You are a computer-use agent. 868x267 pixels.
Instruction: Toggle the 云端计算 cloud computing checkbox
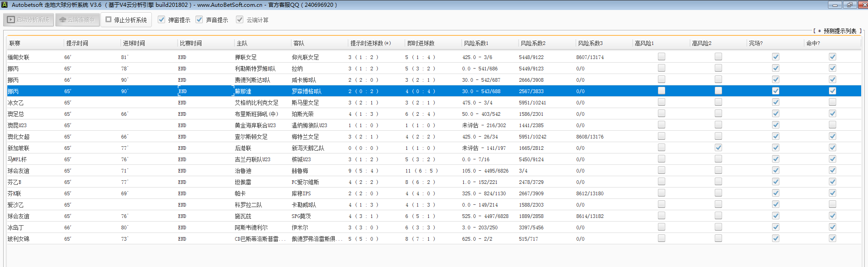pos(240,20)
